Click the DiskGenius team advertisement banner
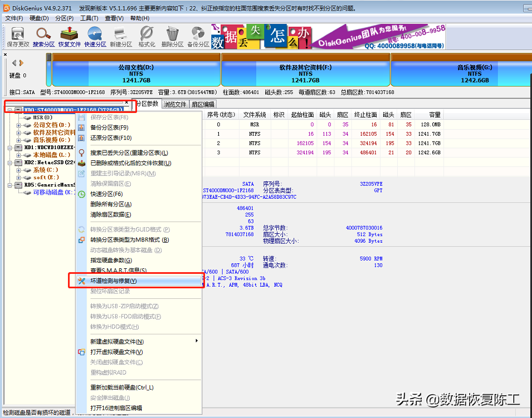The height and width of the screenshot is (418, 532). pyautogui.click(x=328, y=37)
